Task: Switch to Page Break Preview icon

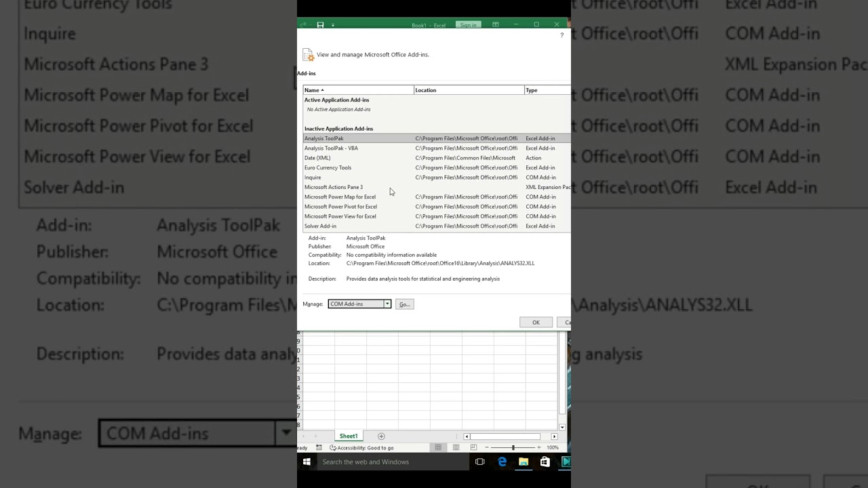Action: click(473, 447)
